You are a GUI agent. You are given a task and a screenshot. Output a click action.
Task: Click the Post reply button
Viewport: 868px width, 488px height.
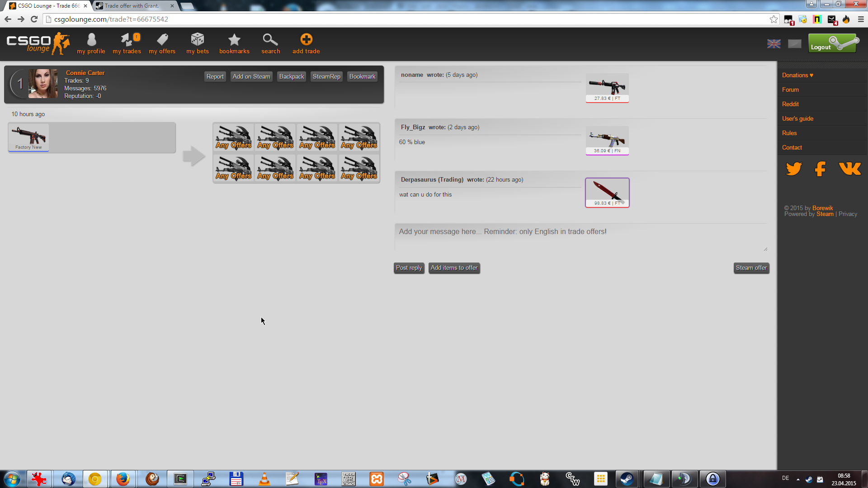click(x=409, y=268)
